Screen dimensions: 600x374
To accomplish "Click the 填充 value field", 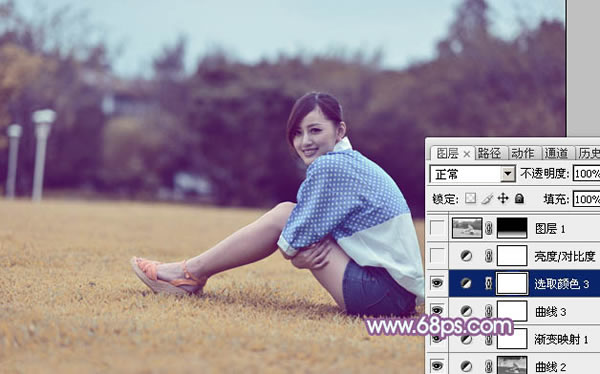I will click(x=586, y=199).
